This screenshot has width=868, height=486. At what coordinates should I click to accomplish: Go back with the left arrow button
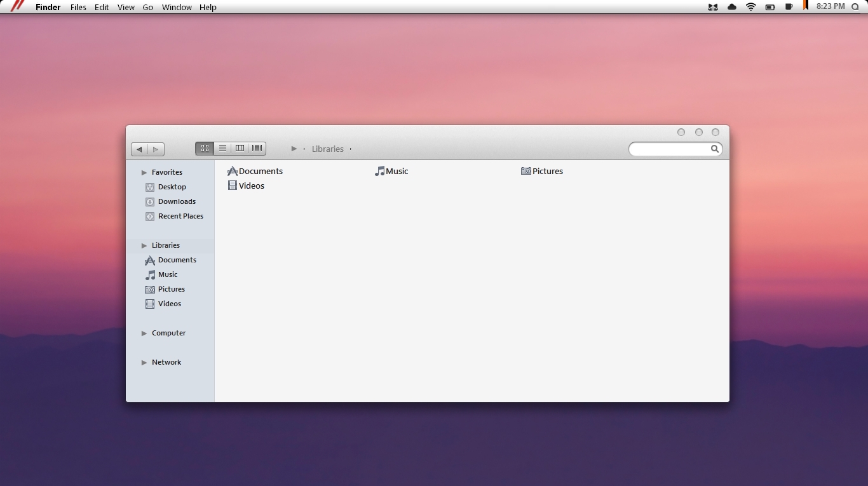click(139, 149)
